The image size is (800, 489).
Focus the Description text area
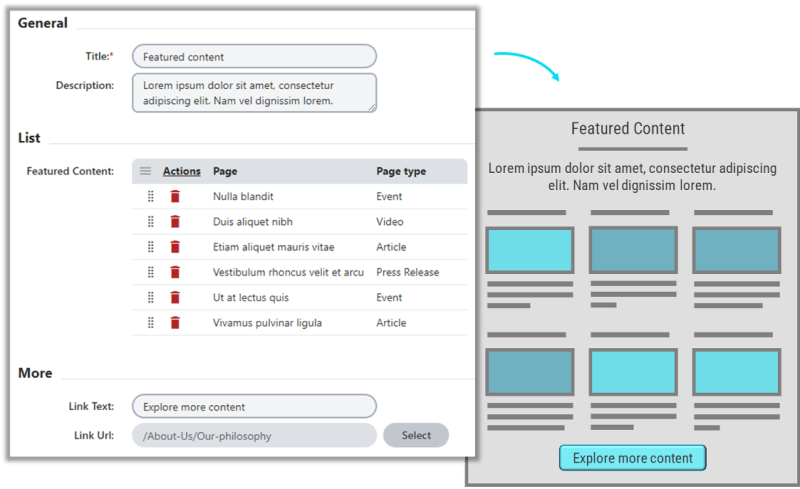(254, 93)
